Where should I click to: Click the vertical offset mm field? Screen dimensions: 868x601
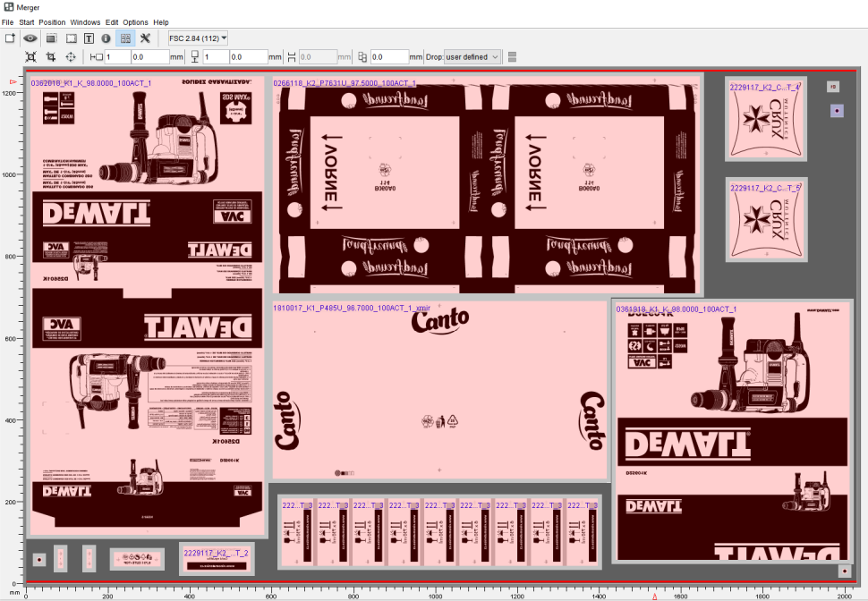(x=248, y=57)
